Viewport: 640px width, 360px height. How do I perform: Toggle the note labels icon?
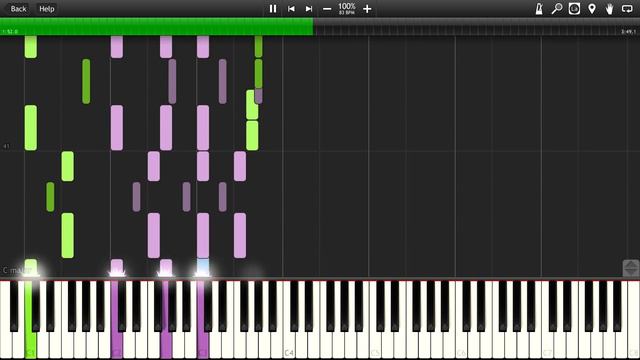coord(574,9)
